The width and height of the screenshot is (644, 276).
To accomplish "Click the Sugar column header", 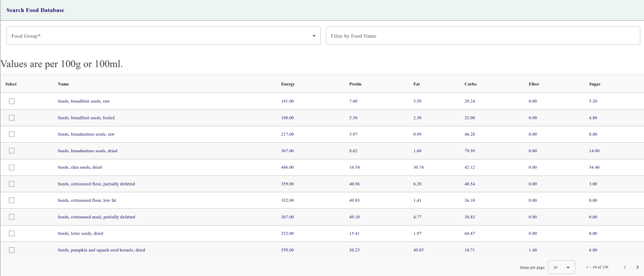I will point(594,84).
